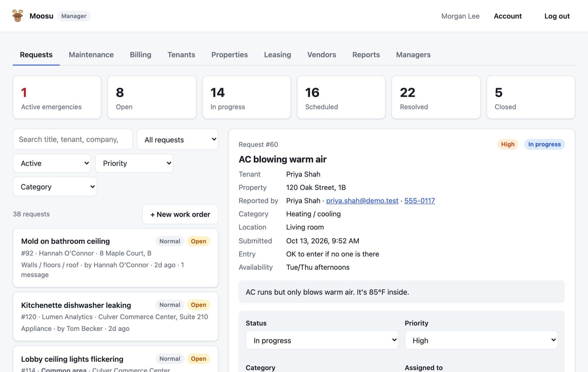588x372 pixels.
Task: Switch to the Maintenance tab
Action: pyautogui.click(x=91, y=55)
